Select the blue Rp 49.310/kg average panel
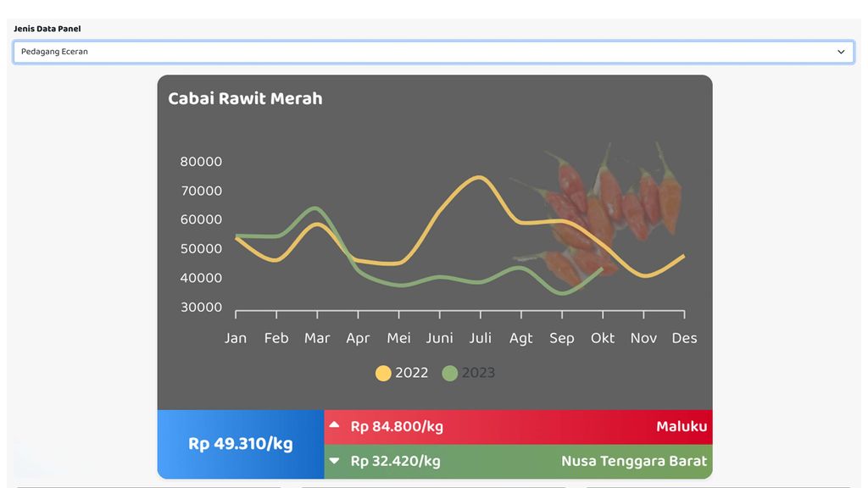Screen dimensions: 868x488 pos(241,444)
